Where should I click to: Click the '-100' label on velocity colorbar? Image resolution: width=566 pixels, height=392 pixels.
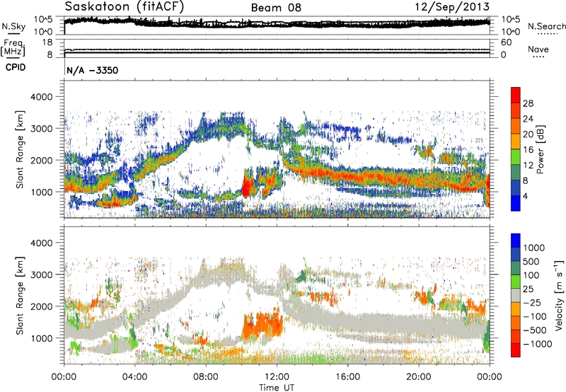coord(535,316)
